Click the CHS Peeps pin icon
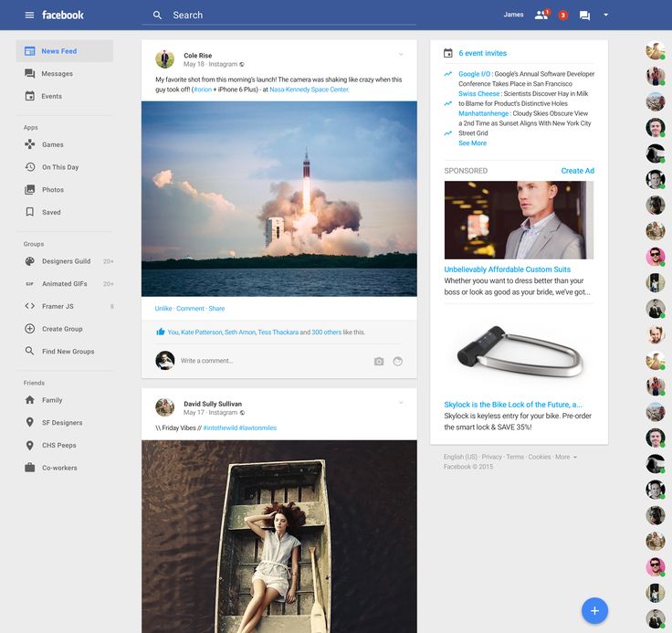 [29, 445]
